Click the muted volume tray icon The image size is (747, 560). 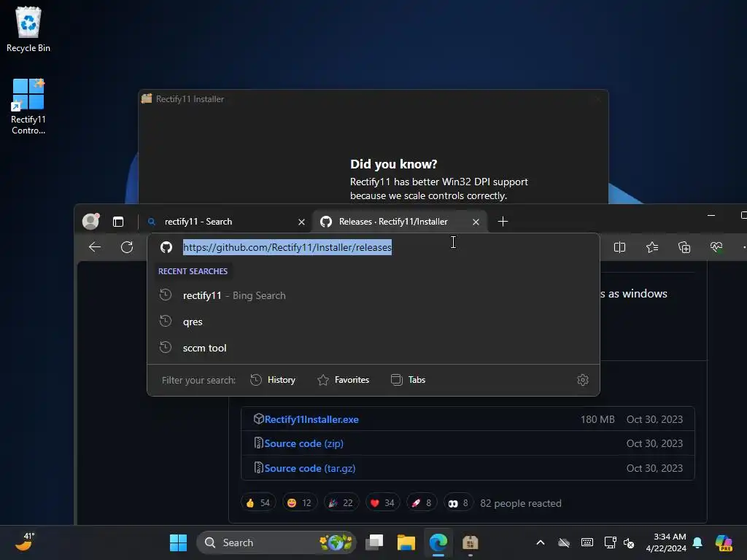pyautogui.click(x=629, y=542)
